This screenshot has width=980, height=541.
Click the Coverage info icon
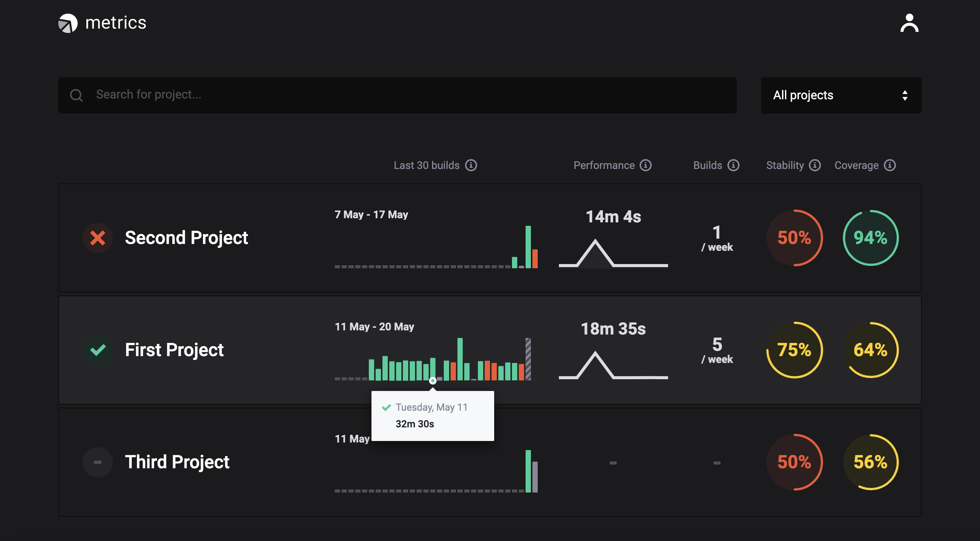tap(889, 165)
